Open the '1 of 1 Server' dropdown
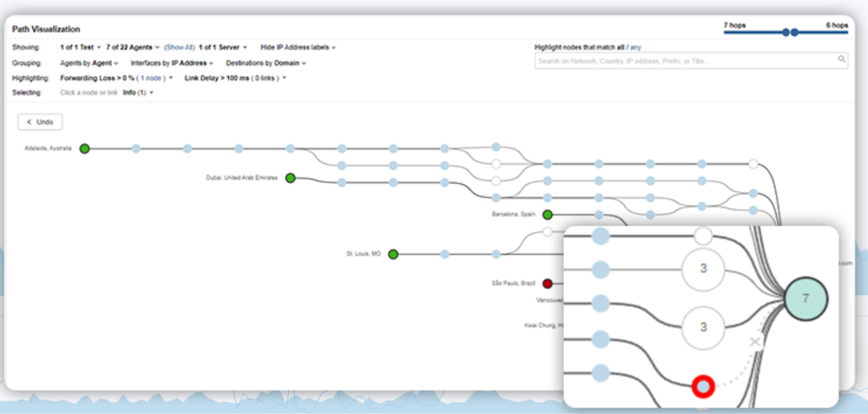Viewport: 868px width, 414px height. [222, 48]
